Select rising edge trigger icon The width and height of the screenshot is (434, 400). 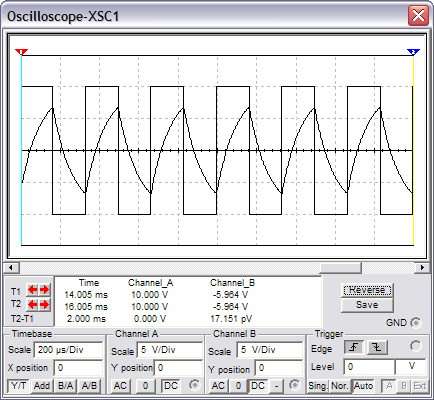(354, 348)
